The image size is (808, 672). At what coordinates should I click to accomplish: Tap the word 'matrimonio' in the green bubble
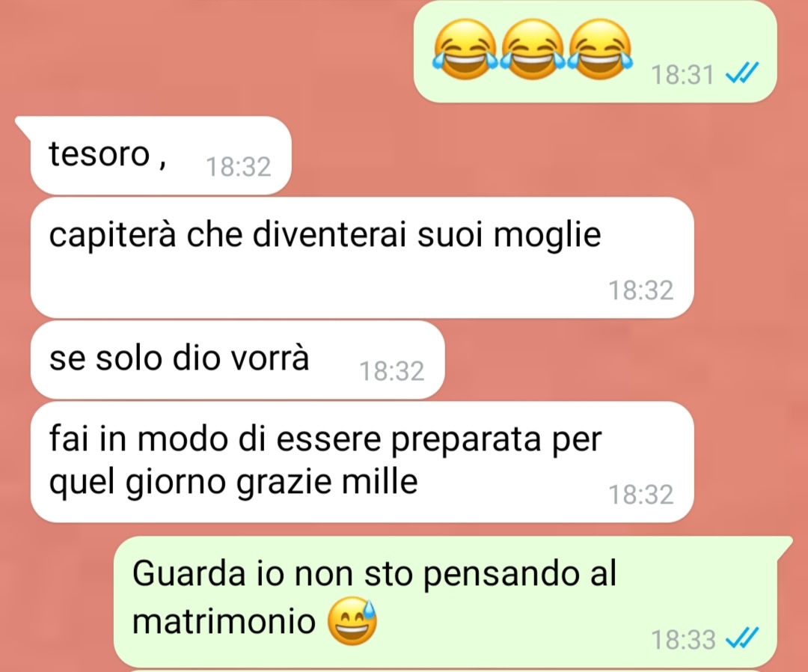pos(224,620)
